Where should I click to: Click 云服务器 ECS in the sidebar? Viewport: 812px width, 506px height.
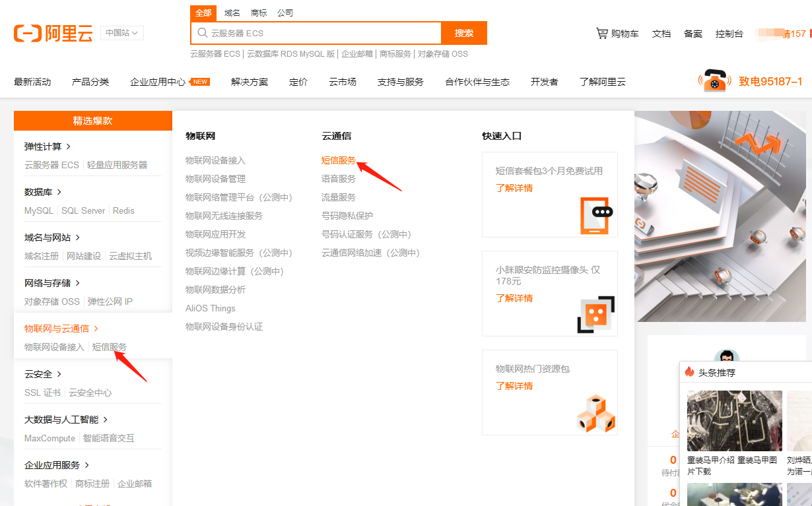pos(51,165)
